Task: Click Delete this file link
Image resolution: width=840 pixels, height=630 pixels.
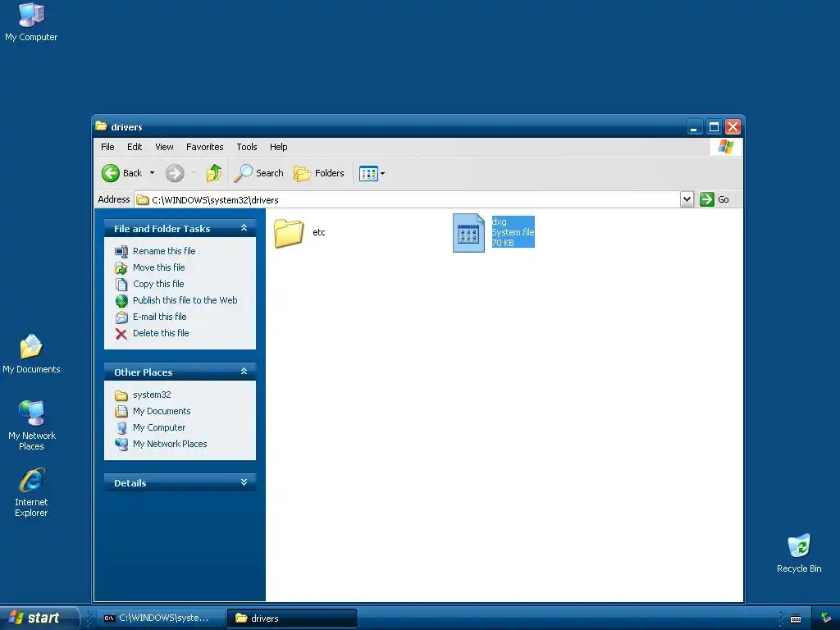Action: click(161, 333)
